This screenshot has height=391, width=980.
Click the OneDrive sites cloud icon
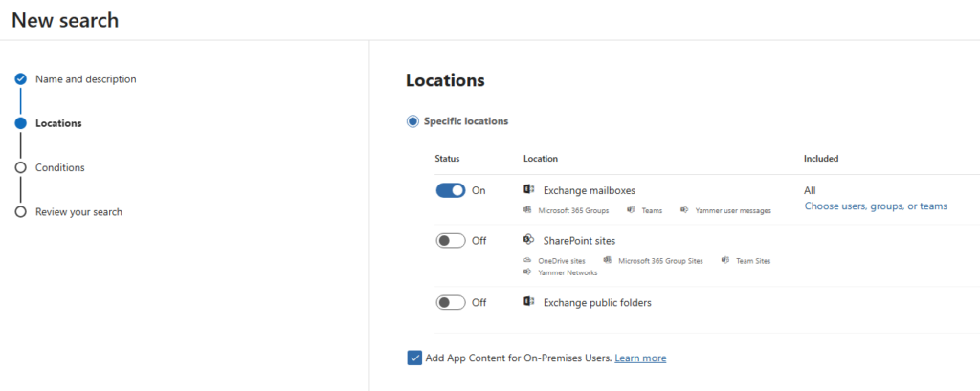527,260
